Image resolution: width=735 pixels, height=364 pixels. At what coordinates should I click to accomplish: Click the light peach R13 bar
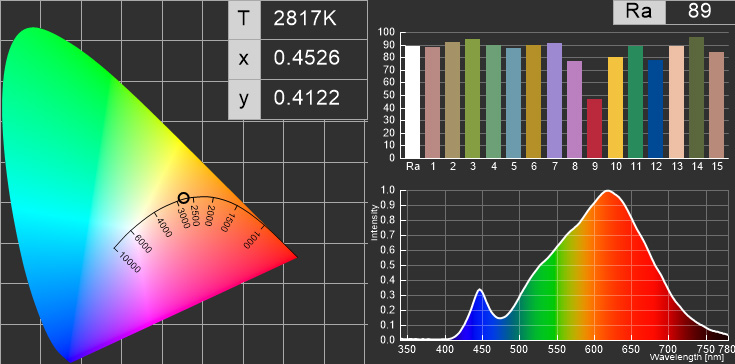[x=676, y=102]
